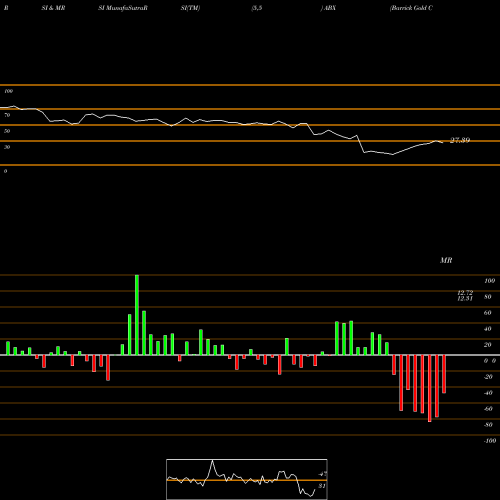Click the "SI & MR" header label

pyautogui.click(x=53, y=8)
